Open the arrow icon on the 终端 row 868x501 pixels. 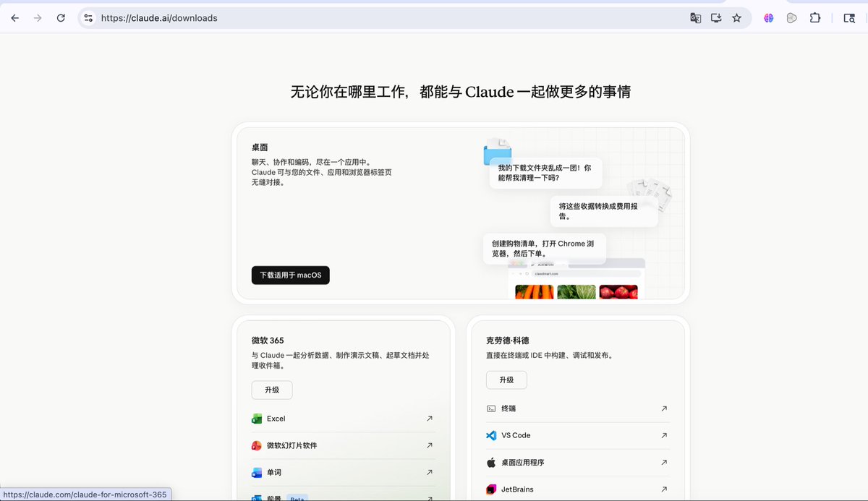pos(664,408)
